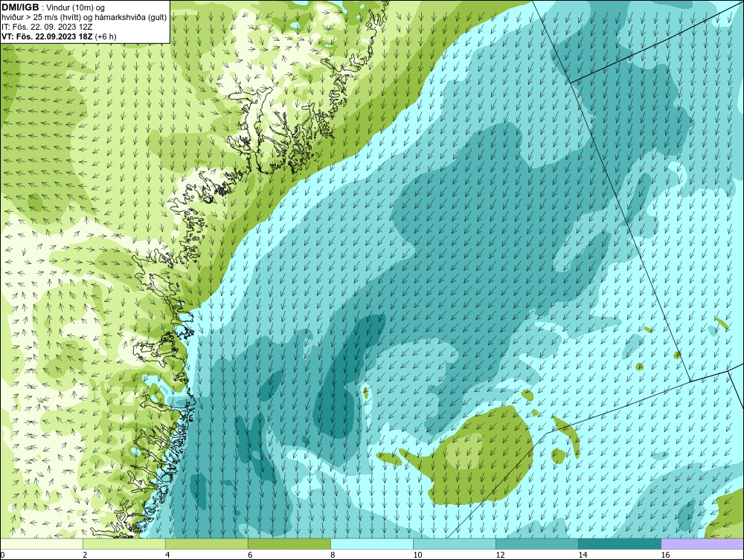Click the 'IT: Fös. 22. 09. 2023 12Z' line
Screen dimensions: 744x560
point(47,27)
